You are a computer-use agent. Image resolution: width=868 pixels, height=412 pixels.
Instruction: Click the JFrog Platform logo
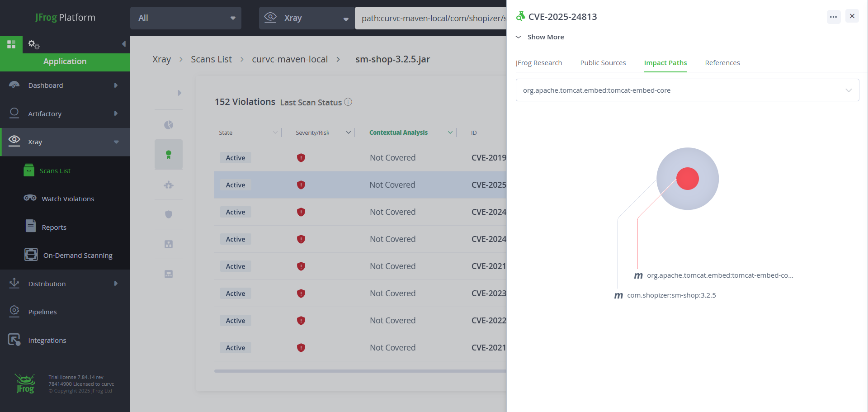65,18
